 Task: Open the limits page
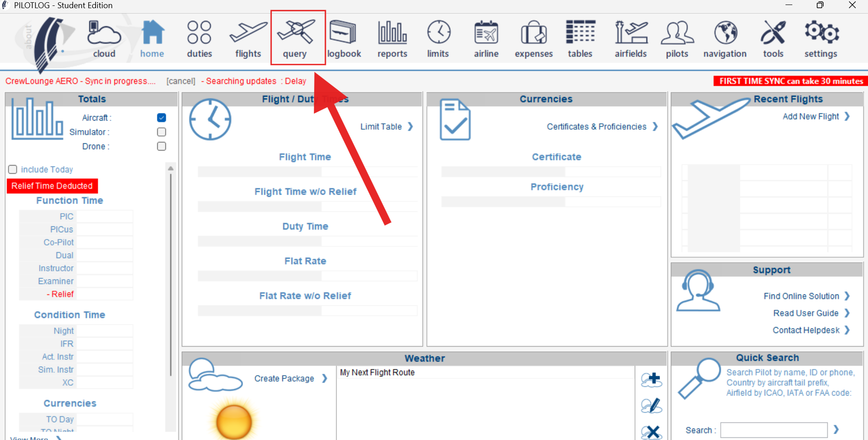[438, 39]
